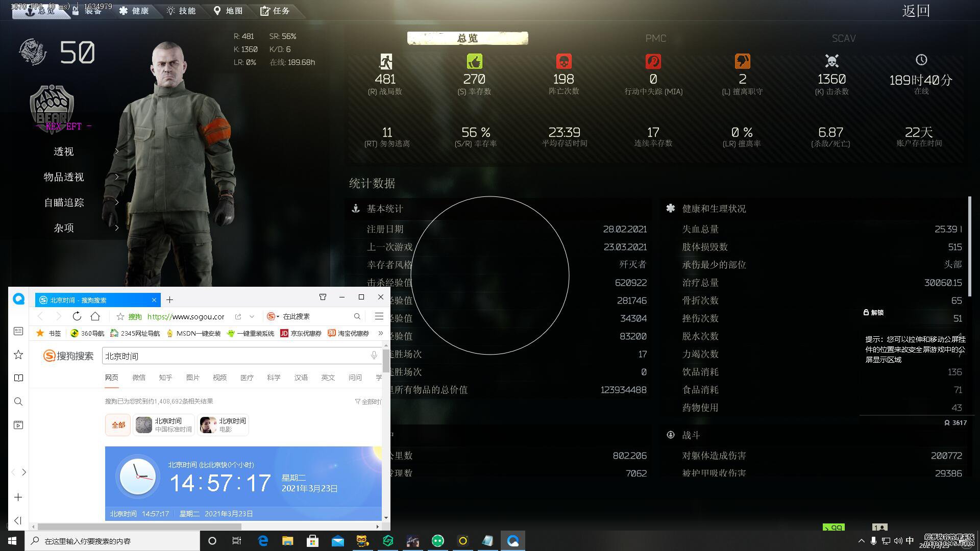Click the BEAR faction emblem
The width and height of the screenshot is (980, 551).
pyautogui.click(x=52, y=108)
